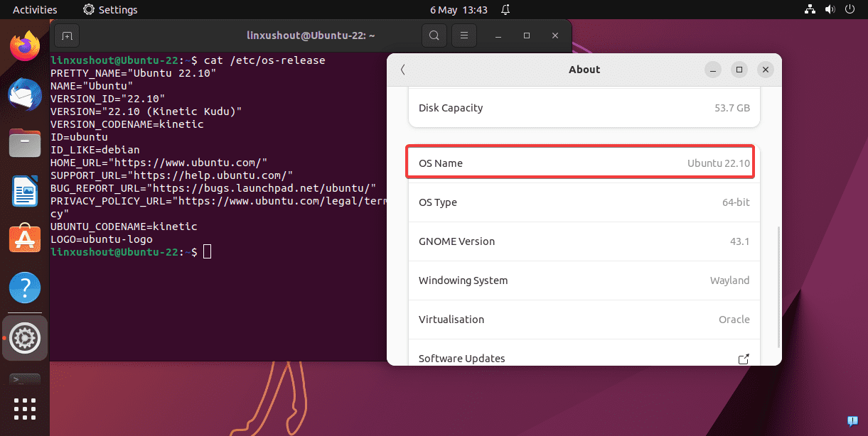Click the Settings gear in the dock
Viewport: 868px width, 436px height.
click(25, 337)
